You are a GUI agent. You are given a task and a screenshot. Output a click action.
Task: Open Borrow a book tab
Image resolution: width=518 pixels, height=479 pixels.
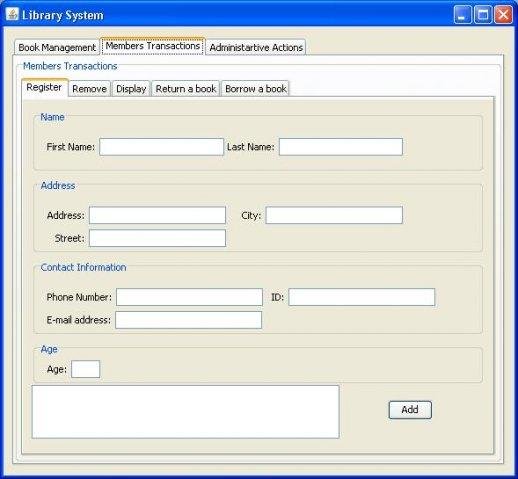256,89
